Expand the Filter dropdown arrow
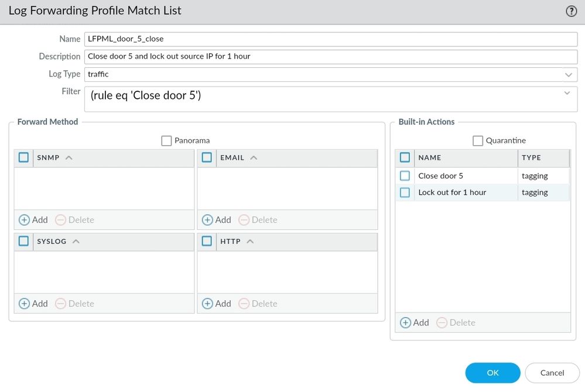The width and height of the screenshot is (585, 392). (567, 93)
